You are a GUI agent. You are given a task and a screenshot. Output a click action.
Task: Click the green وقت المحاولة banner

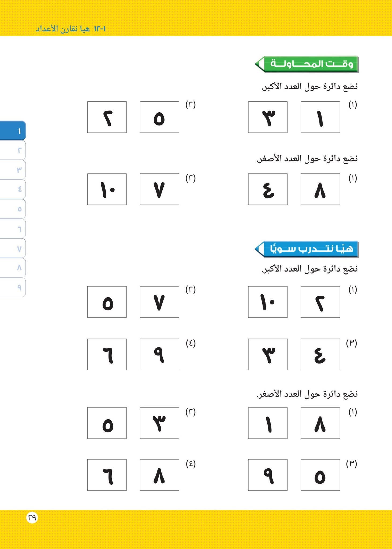click(x=307, y=64)
